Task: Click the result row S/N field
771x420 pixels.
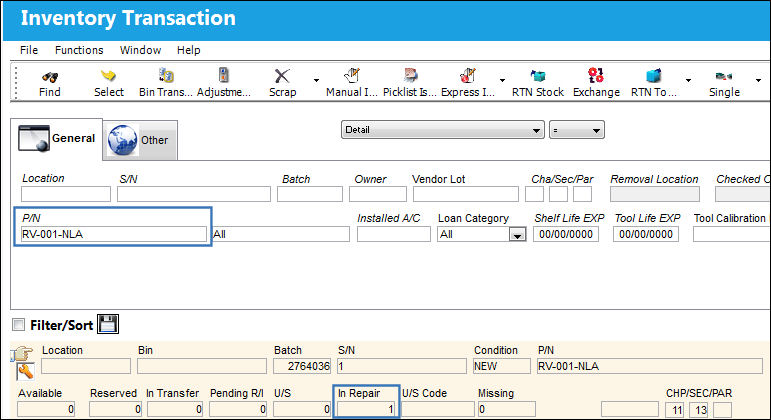Action: (402, 366)
